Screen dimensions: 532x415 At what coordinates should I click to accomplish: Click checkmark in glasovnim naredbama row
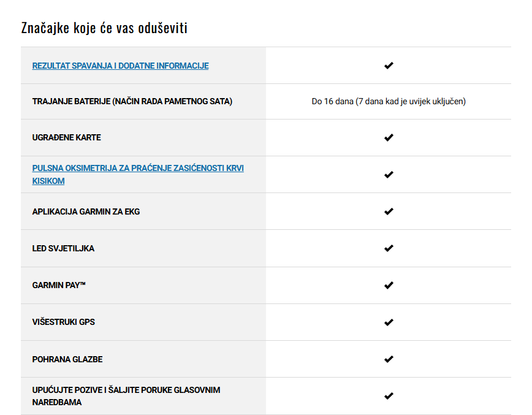click(389, 396)
